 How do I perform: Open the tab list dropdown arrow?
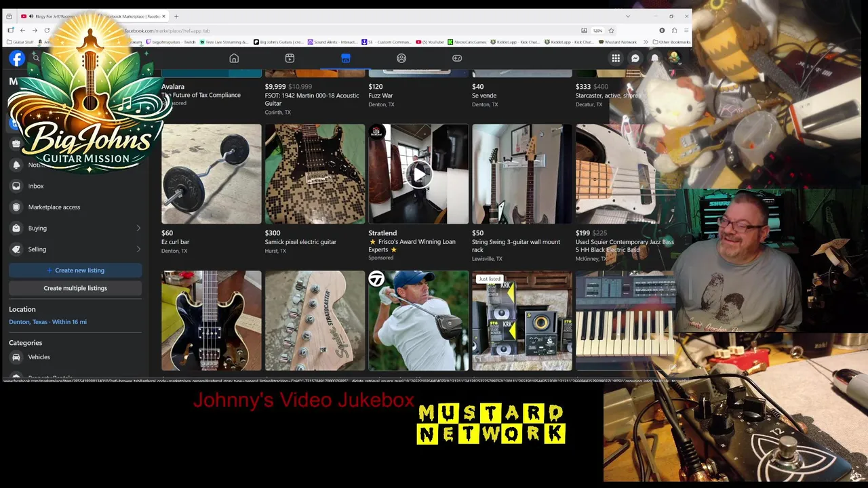point(628,16)
